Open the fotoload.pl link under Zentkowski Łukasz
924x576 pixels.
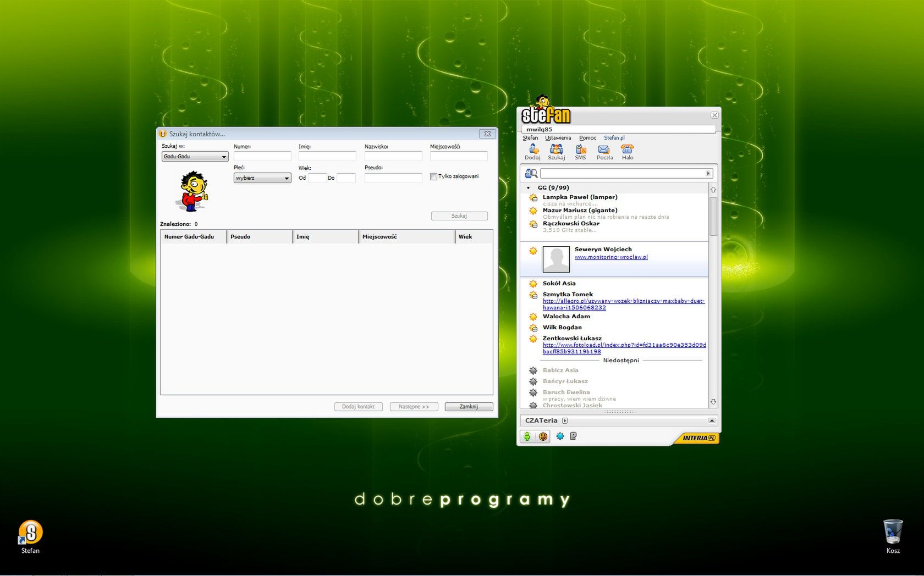coord(624,348)
